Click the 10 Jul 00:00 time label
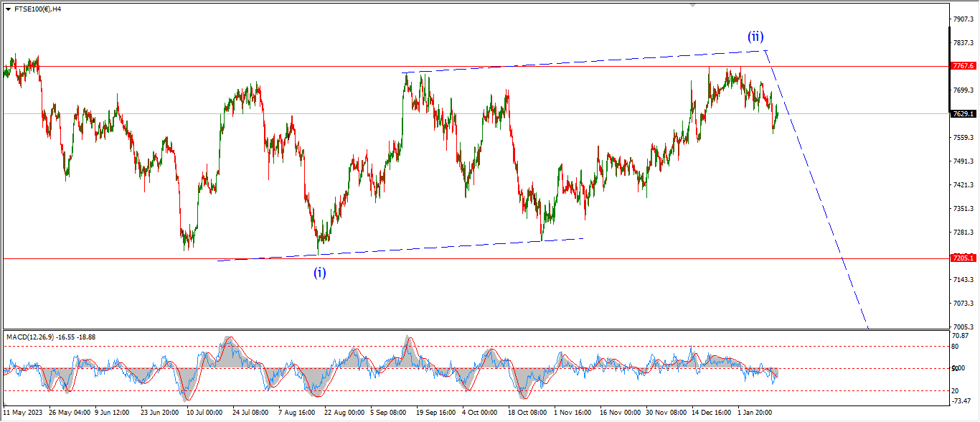The image size is (980, 422). (x=205, y=413)
